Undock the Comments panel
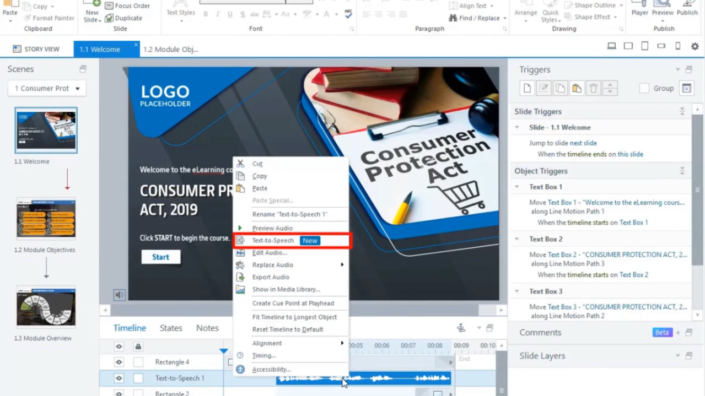 tap(689, 333)
